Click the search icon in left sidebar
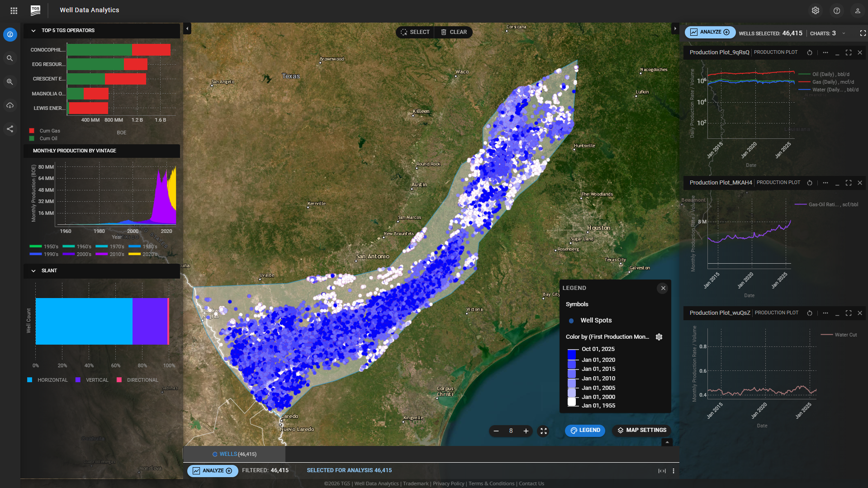 10,58
